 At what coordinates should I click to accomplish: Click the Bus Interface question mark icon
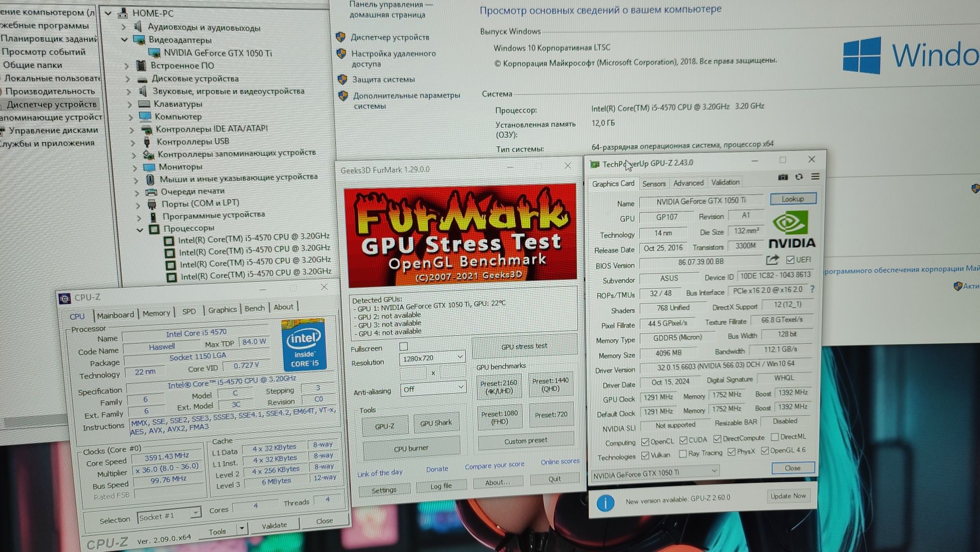point(812,289)
